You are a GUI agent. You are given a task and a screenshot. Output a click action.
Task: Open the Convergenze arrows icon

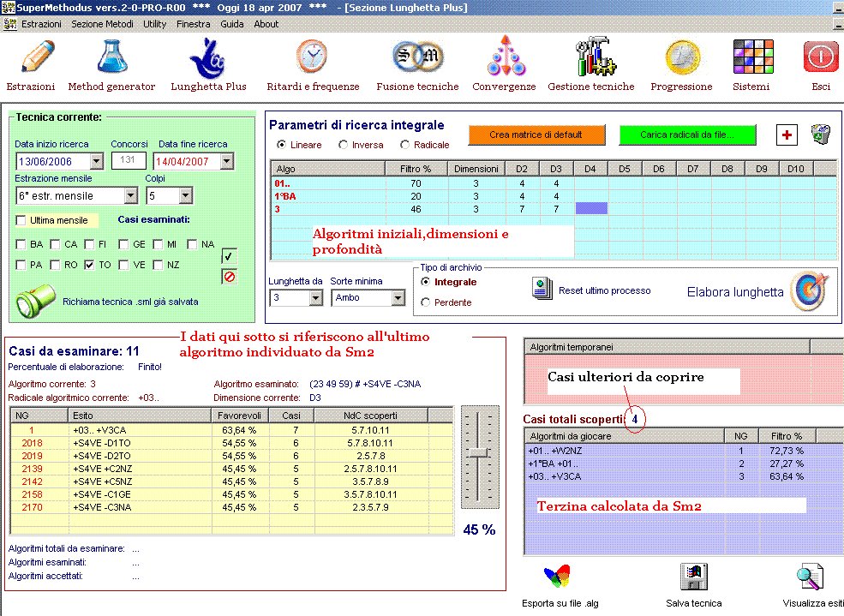tap(506, 56)
